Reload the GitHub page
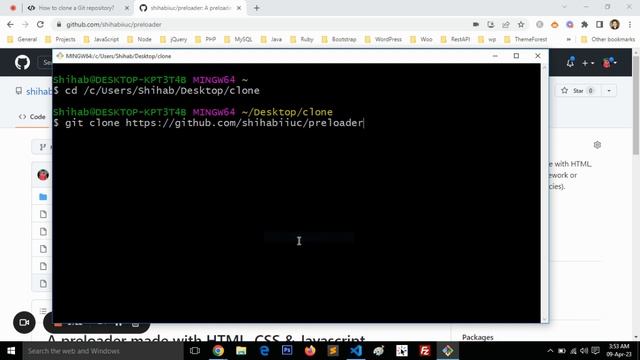This screenshot has height=360, width=640. (40, 24)
